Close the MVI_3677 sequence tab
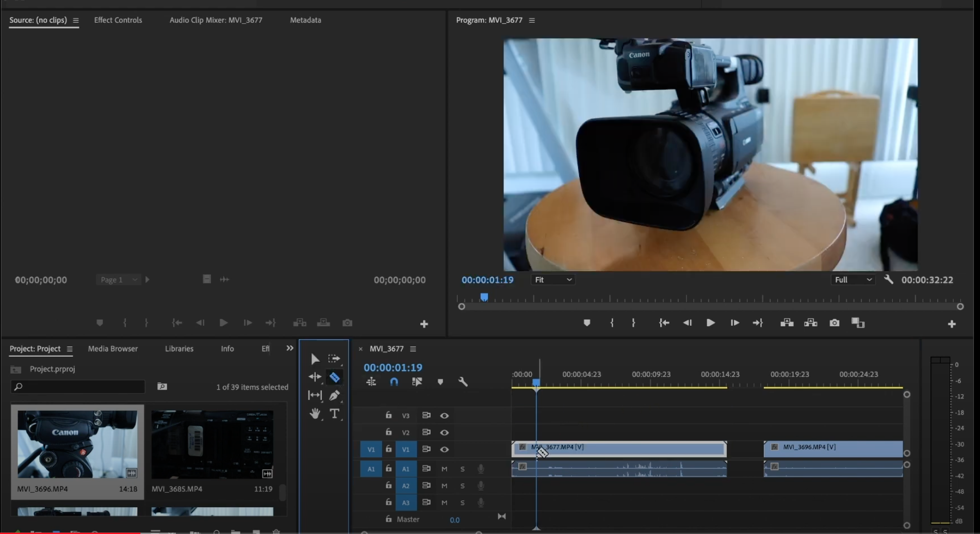Screen dimensions: 980x534 (361, 349)
